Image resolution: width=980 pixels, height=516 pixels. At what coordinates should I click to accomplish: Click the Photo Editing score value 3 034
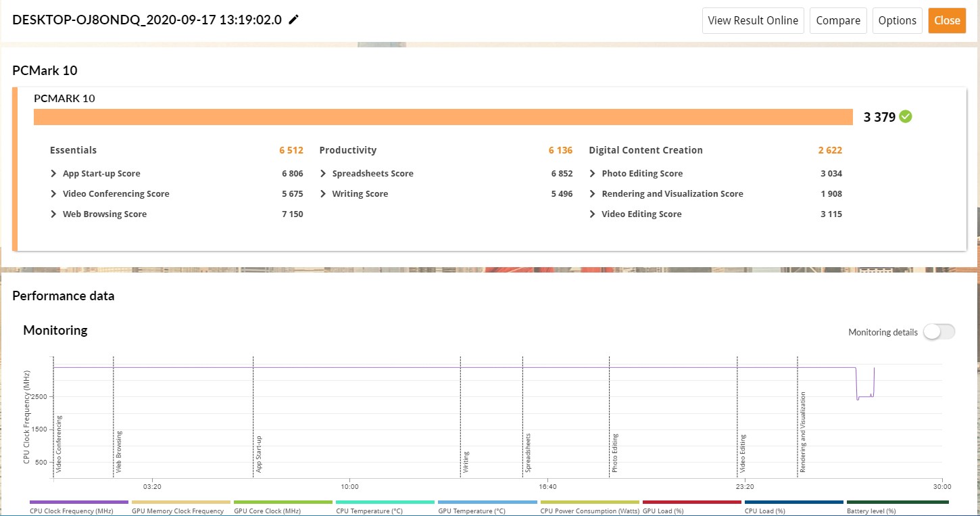tap(832, 174)
